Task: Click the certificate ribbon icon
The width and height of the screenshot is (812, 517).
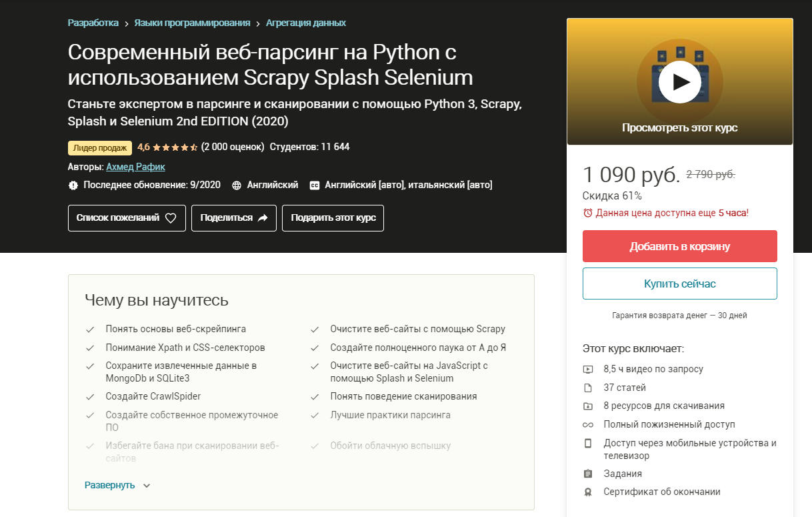Action: [587, 492]
